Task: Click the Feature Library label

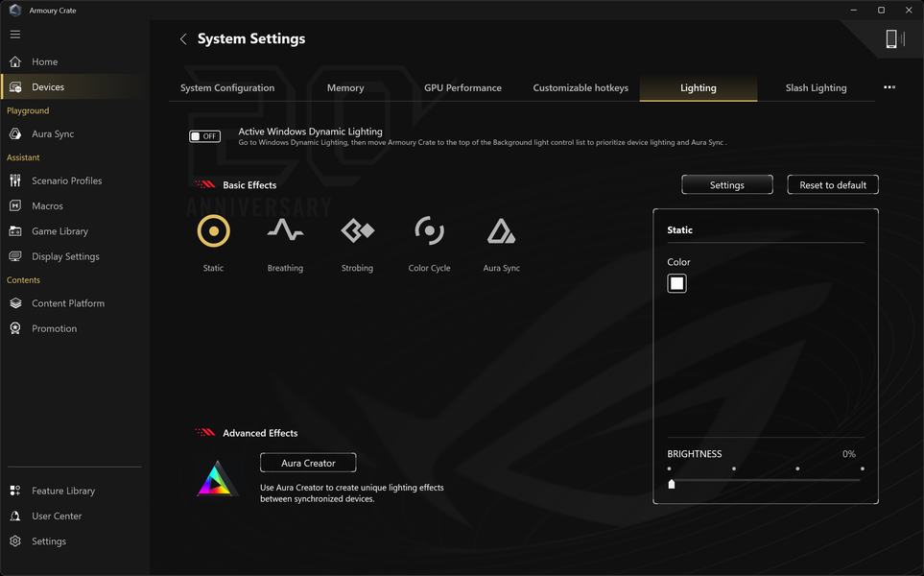Action: click(x=63, y=491)
